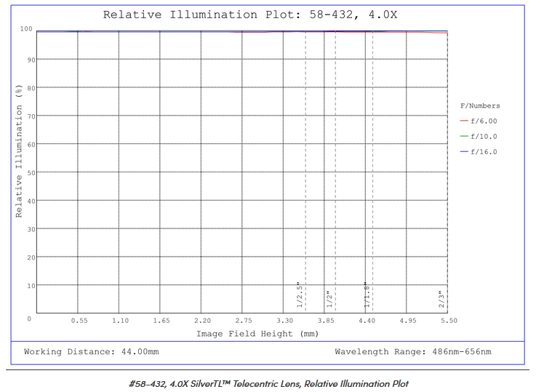Click the 2.75 x-axis tick label

coord(243,321)
